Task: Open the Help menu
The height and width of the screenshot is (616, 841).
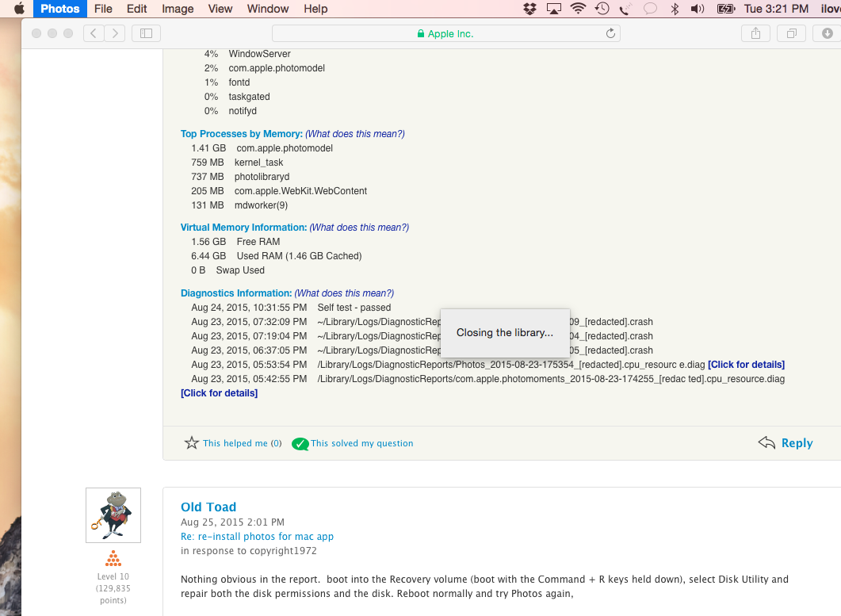Action: click(x=315, y=9)
